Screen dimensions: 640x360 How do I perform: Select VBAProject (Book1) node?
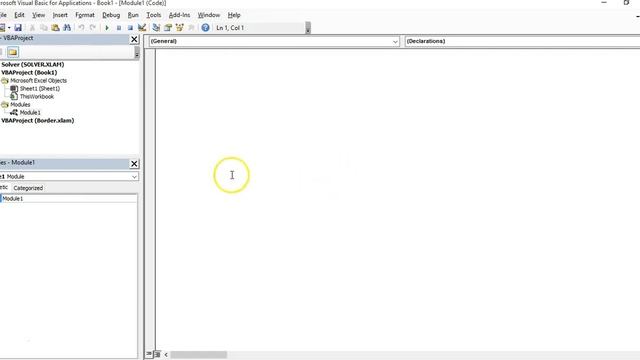[29, 73]
